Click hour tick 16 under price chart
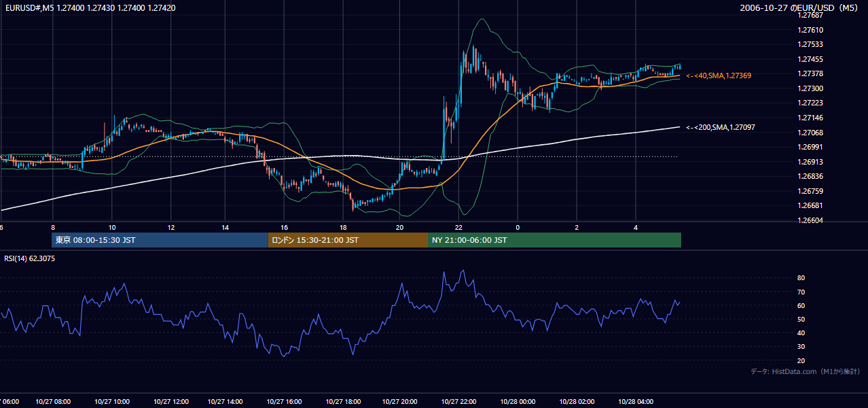The height and width of the screenshot is (408, 868). coord(284,228)
